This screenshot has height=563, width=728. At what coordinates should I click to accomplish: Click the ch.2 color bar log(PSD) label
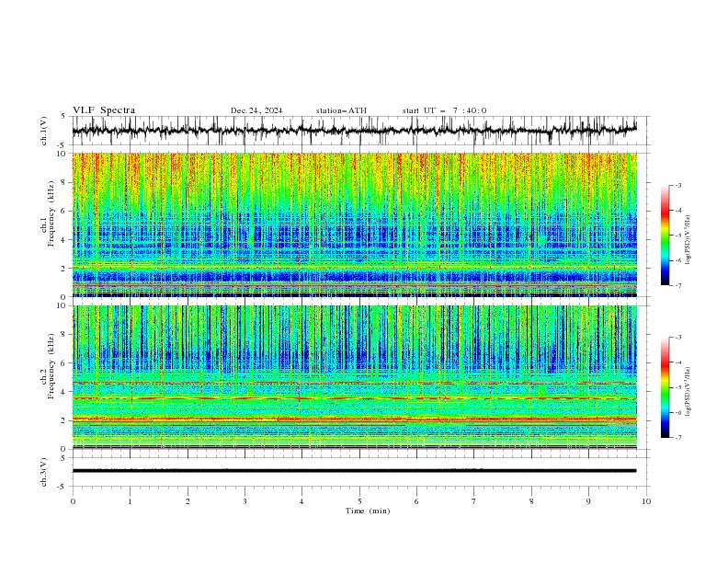tap(688, 392)
